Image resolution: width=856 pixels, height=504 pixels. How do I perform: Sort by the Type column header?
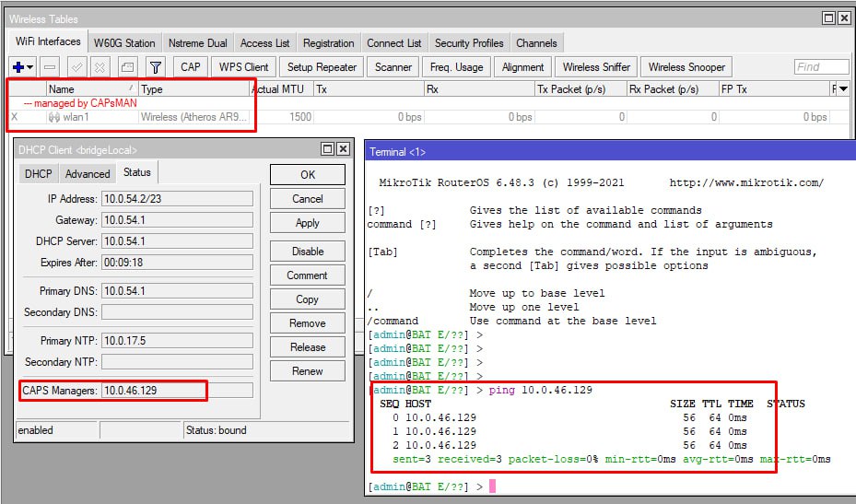click(x=195, y=88)
